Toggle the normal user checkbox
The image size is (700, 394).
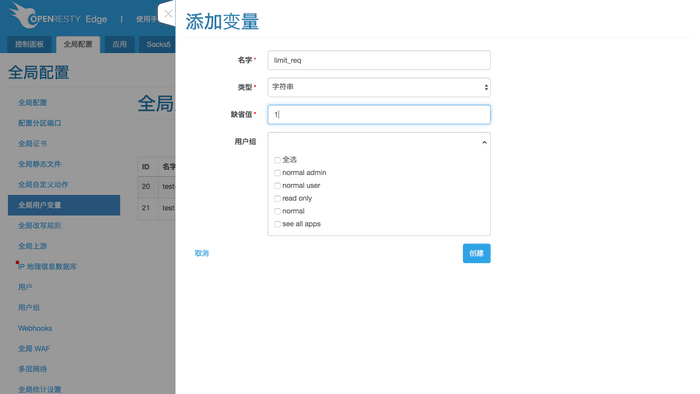277,186
